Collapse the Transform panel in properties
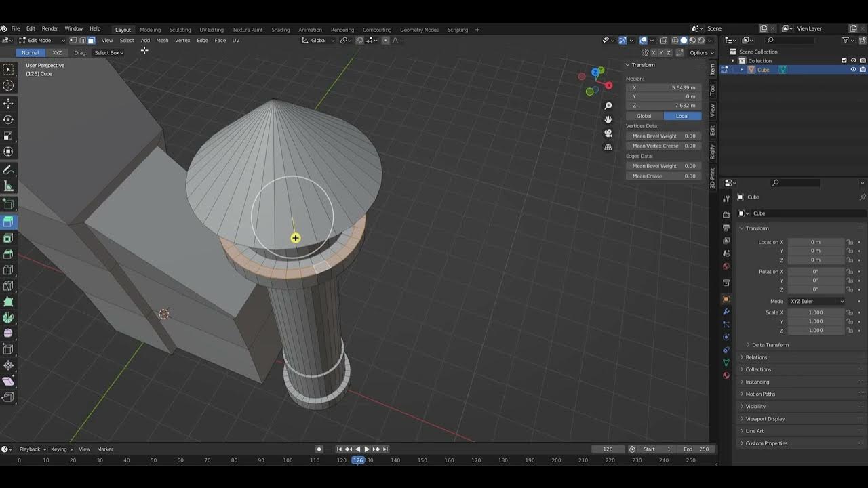The image size is (868, 488). click(757, 228)
